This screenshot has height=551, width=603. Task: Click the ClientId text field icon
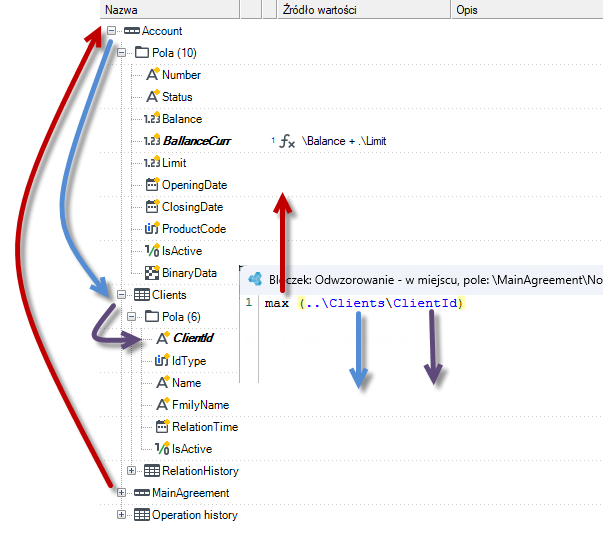(x=163, y=338)
